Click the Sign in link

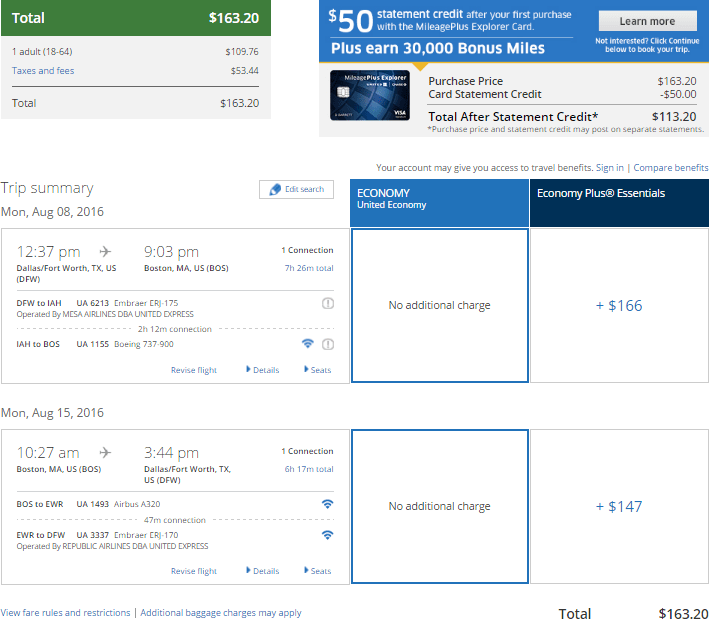[x=610, y=168]
